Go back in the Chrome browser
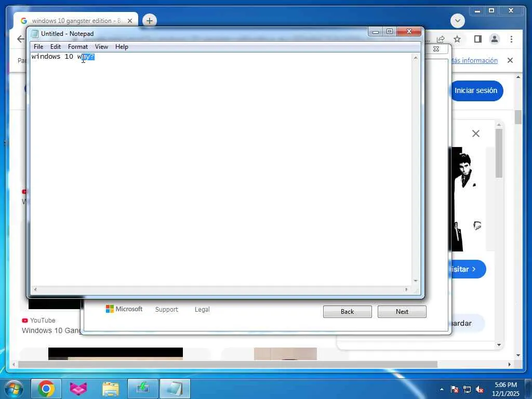Viewport: 532px width, 399px height. point(20,39)
